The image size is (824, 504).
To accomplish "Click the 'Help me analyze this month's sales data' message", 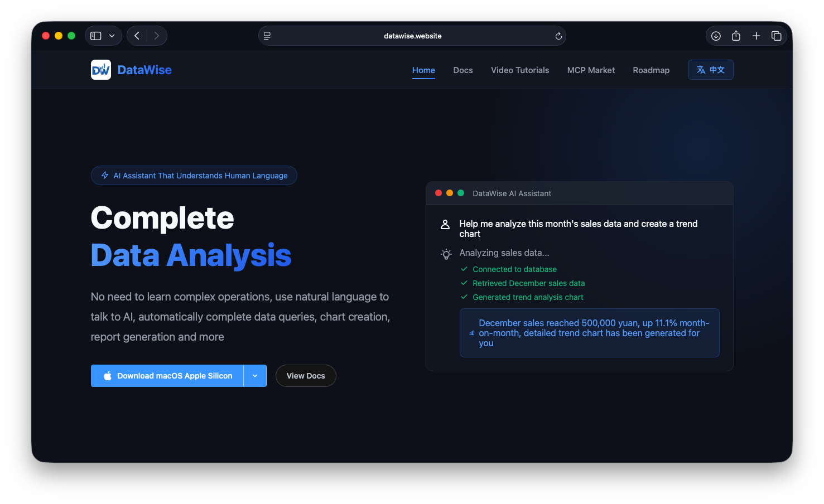I will click(579, 229).
